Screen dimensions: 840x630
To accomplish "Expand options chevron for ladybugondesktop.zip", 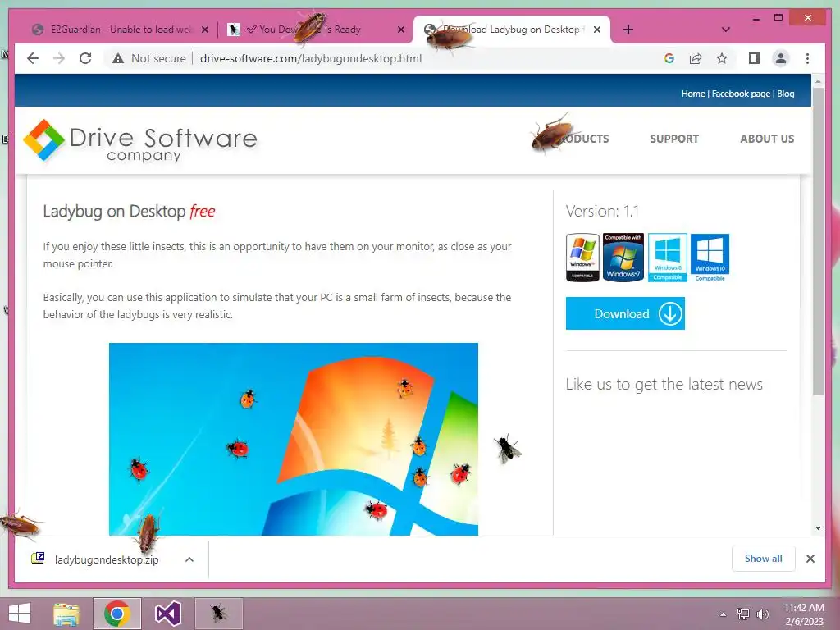I will point(189,559).
